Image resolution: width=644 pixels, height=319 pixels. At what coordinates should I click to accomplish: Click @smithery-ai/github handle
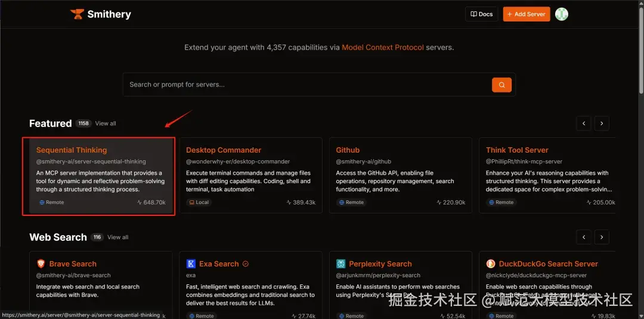[x=364, y=162]
